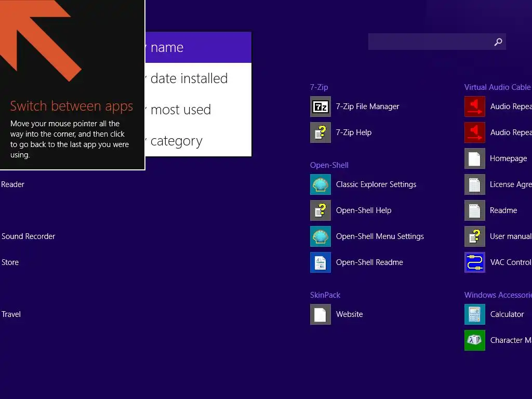Open the User manual help icon
This screenshot has height=399, width=532.
475,236
